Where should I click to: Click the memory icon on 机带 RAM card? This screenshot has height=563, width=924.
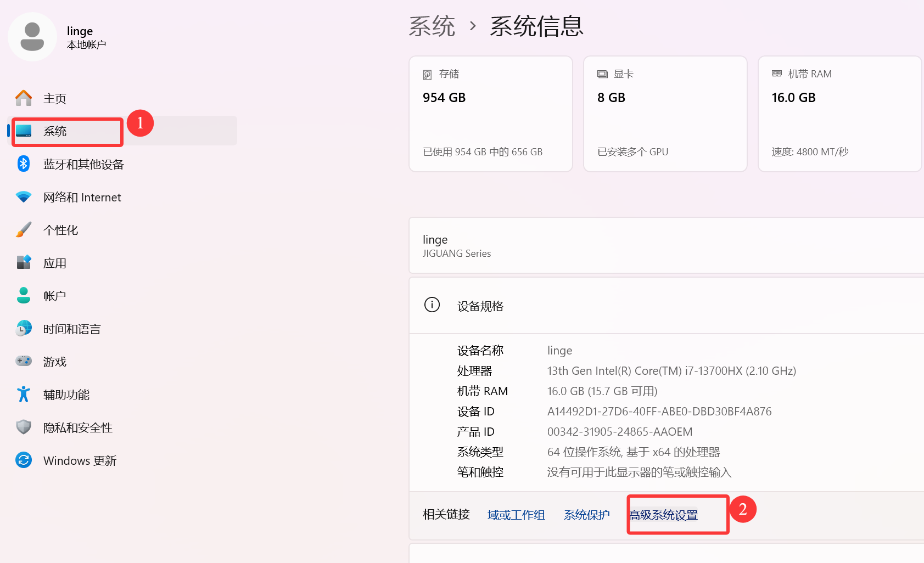(x=777, y=74)
